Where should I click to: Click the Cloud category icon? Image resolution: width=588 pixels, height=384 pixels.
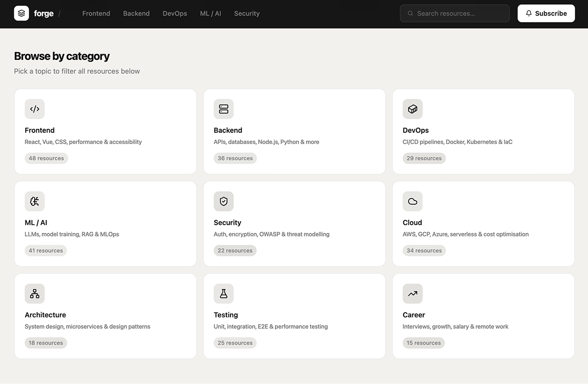(413, 201)
